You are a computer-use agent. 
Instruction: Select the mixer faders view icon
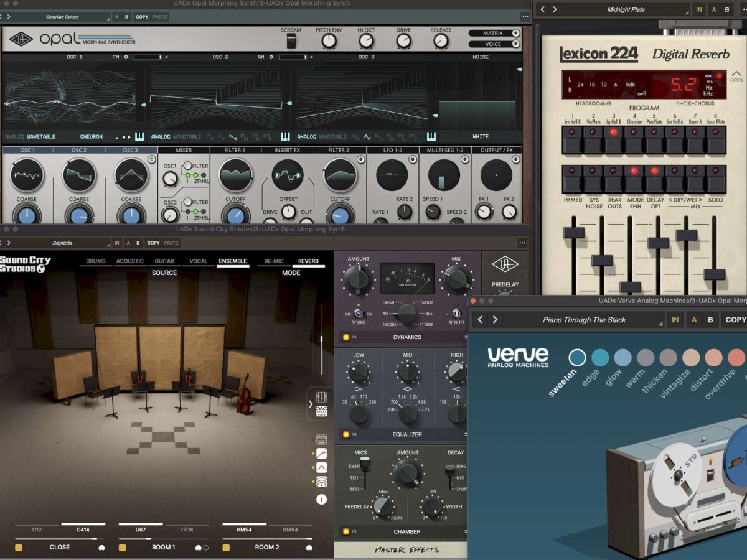click(322, 396)
